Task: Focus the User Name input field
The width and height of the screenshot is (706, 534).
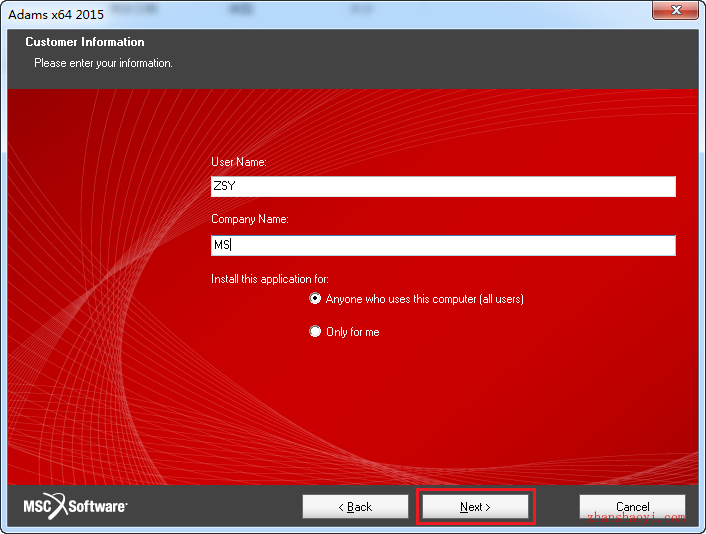Action: pyautogui.click(x=443, y=186)
